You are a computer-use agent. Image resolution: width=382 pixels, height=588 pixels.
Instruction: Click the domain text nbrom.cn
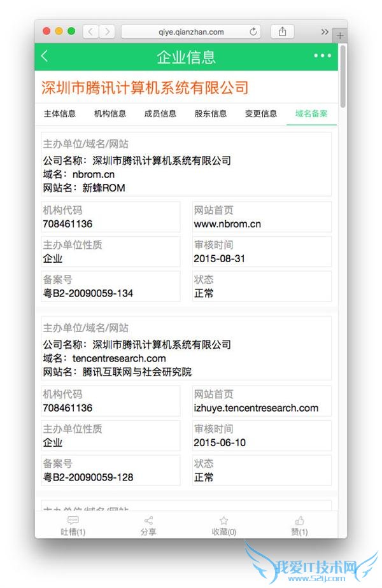tap(94, 175)
